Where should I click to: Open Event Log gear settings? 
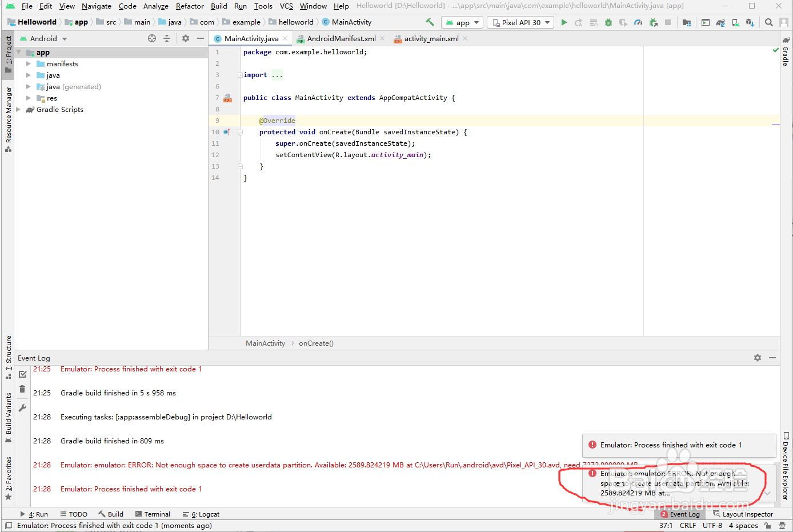click(x=758, y=358)
